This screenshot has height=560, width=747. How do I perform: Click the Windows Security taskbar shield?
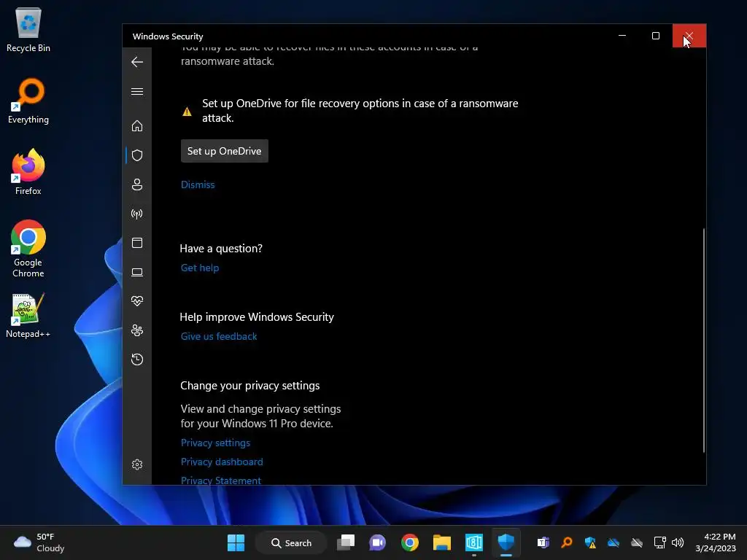pos(506,542)
